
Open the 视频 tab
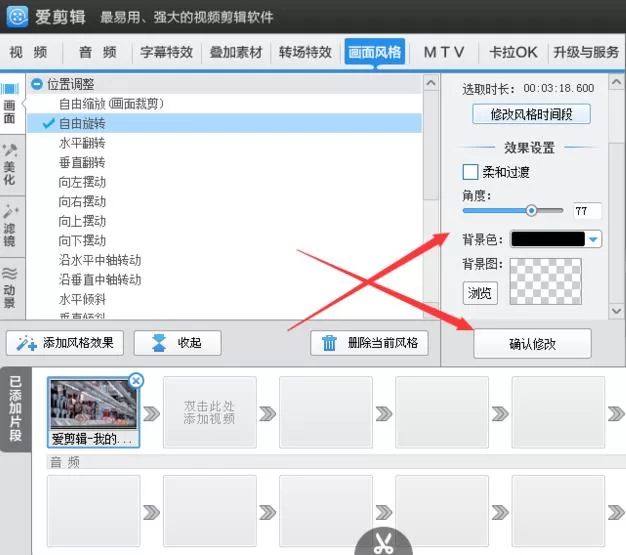tap(29, 52)
